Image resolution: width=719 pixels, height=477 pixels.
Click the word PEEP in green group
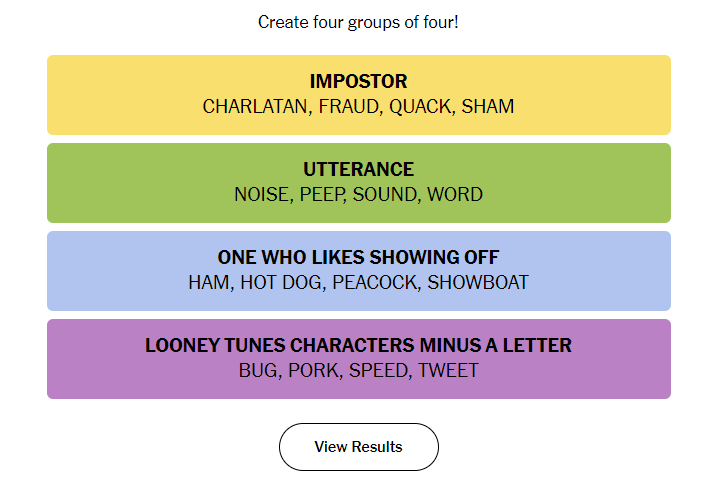tap(321, 194)
